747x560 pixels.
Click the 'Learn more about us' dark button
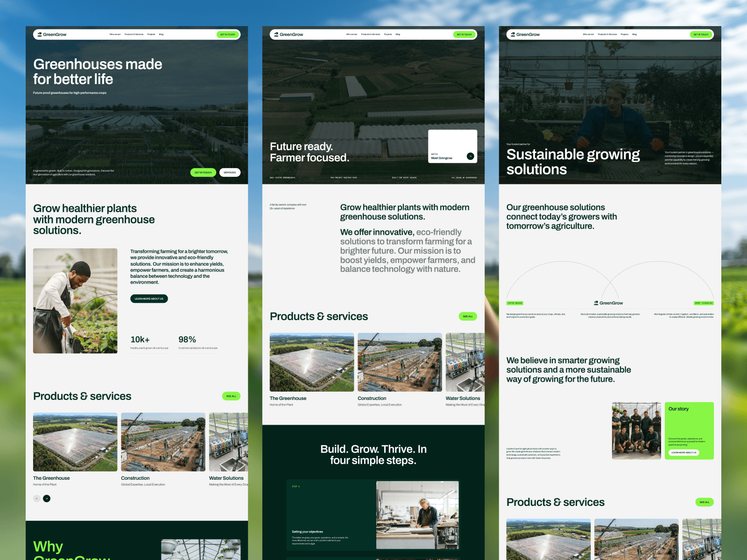click(x=149, y=299)
